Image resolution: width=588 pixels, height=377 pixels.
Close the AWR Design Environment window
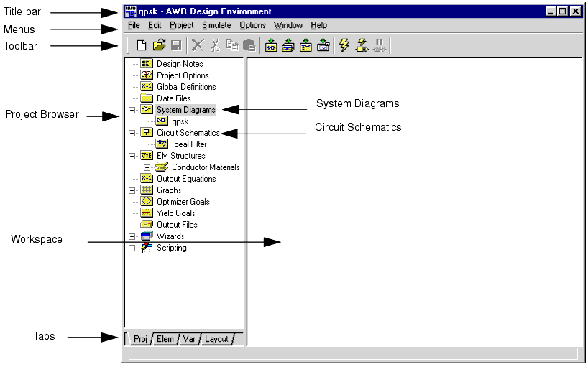click(x=575, y=11)
